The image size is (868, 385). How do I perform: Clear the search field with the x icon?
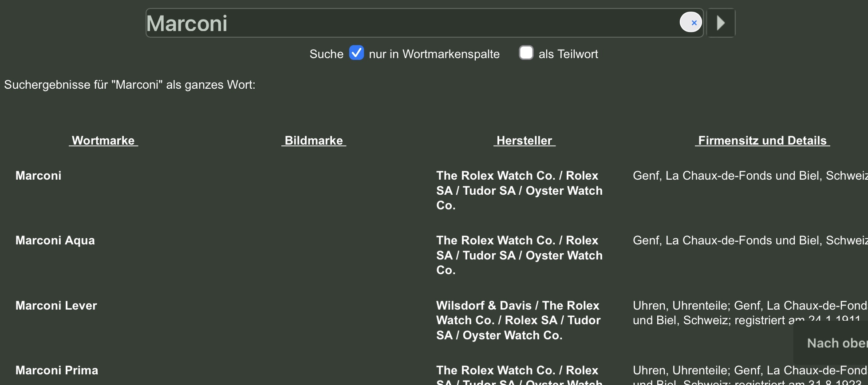pyautogui.click(x=691, y=22)
